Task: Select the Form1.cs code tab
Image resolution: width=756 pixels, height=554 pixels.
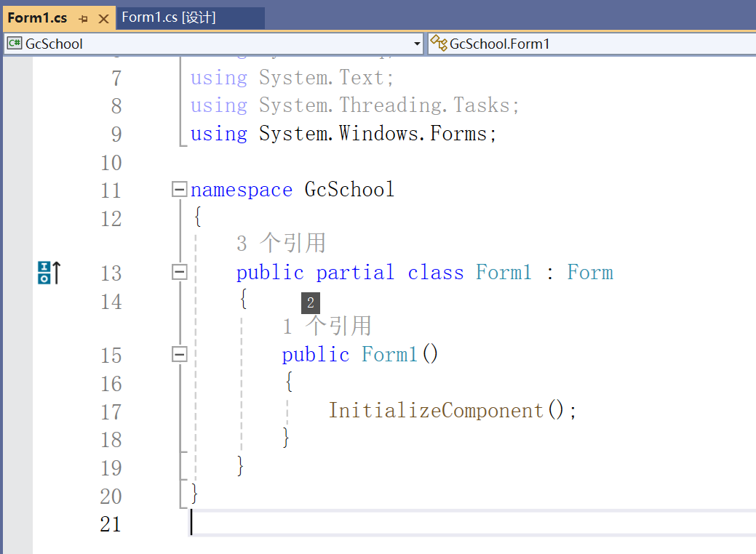Action: pos(37,18)
